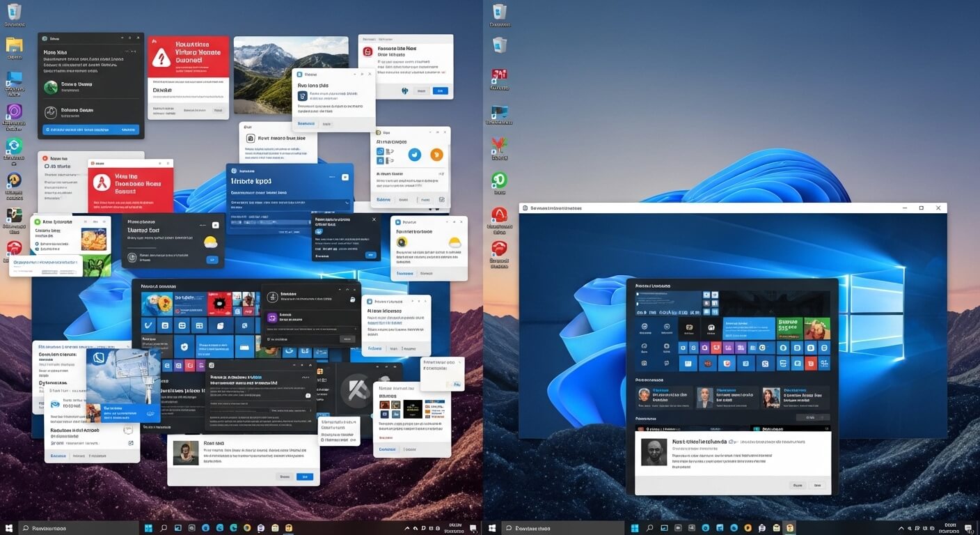Click the yellow sun icon in the white forecast card

tap(455, 242)
